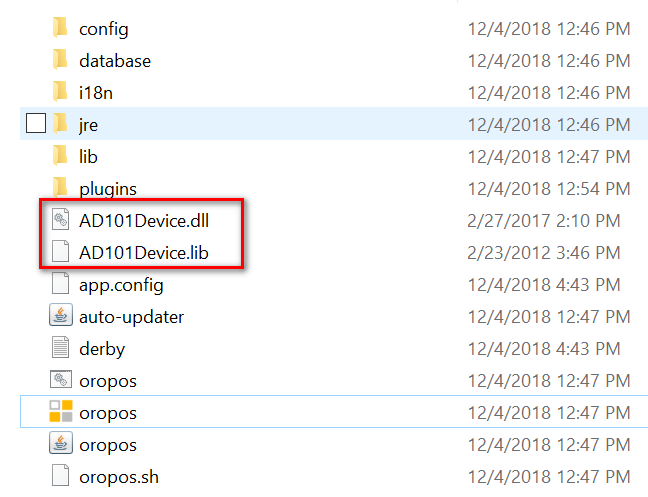
Task: Select the AD101Device.lib blank file icon
Action: 60,251
